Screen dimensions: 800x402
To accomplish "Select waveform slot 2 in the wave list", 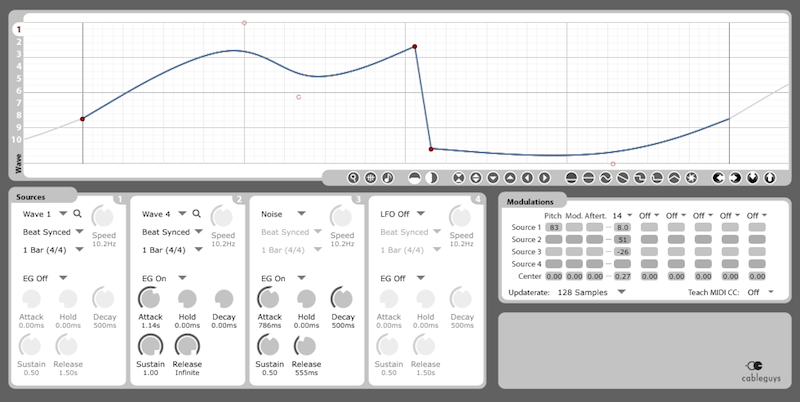I will [x=18, y=42].
